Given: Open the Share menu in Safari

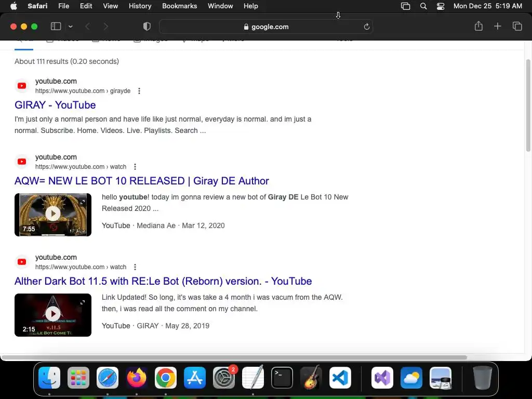Looking at the screenshot, I should [x=478, y=26].
